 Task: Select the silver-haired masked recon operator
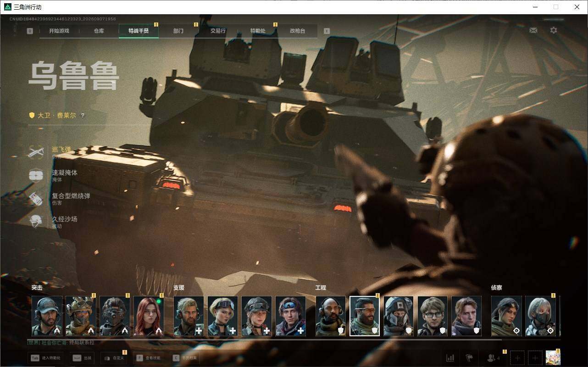click(x=540, y=316)
